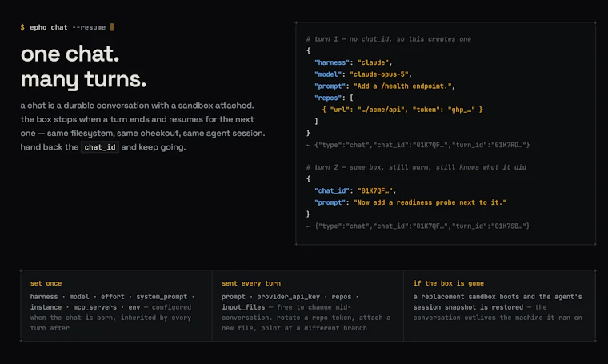Click the '# turn 1 — no chat_id' comment
Viewport: 608px width, 364px height.
click(389, 39)
